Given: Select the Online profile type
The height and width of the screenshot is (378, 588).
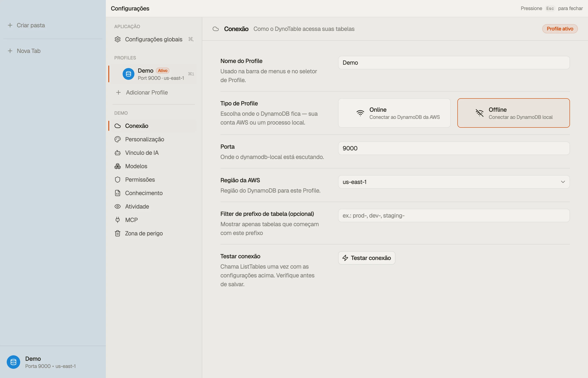Looking at the screenshot, I should (394, 113).
